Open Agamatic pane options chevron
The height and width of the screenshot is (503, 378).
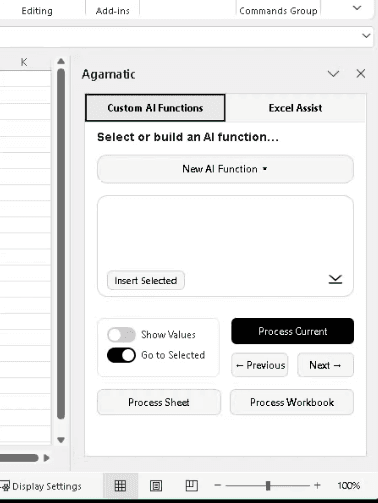click(x=333, y=74)
